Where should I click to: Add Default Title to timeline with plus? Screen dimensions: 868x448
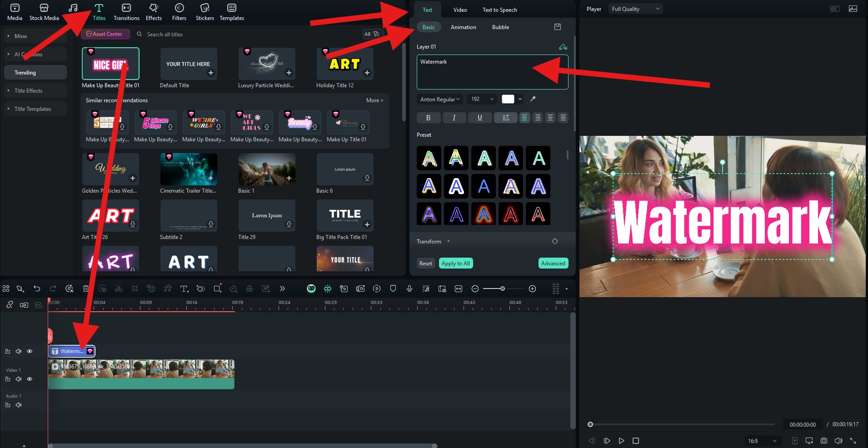[x=211, y=73]
